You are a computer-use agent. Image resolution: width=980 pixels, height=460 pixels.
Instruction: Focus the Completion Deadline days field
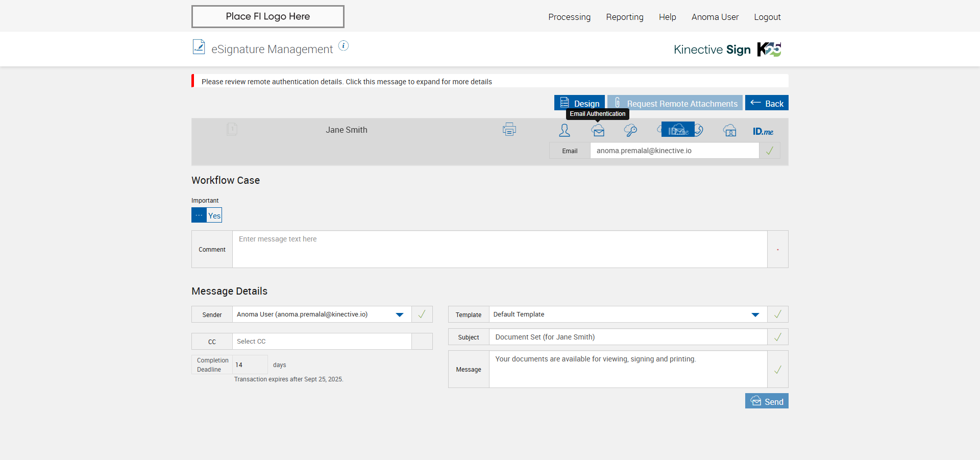pos(250,365)
